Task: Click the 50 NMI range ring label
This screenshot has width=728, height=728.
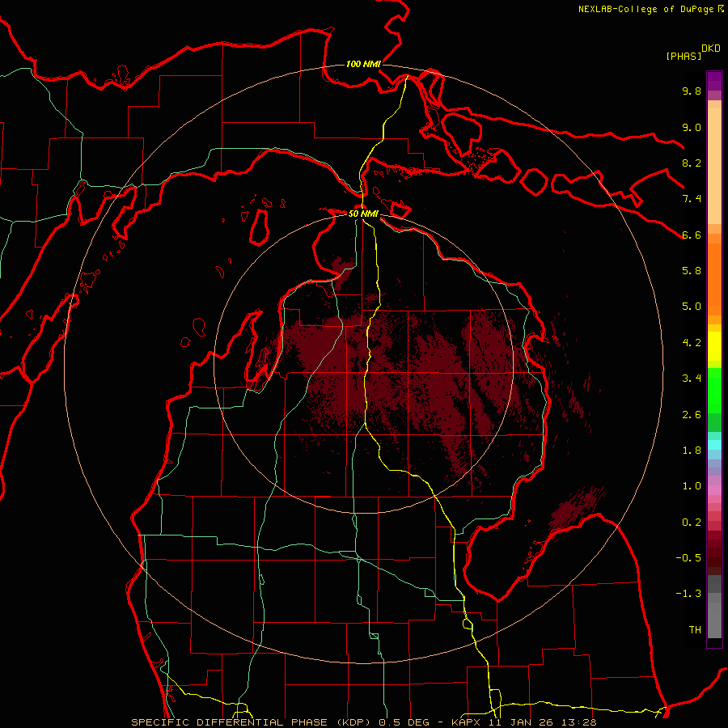Action: click(x=363, y=214)
